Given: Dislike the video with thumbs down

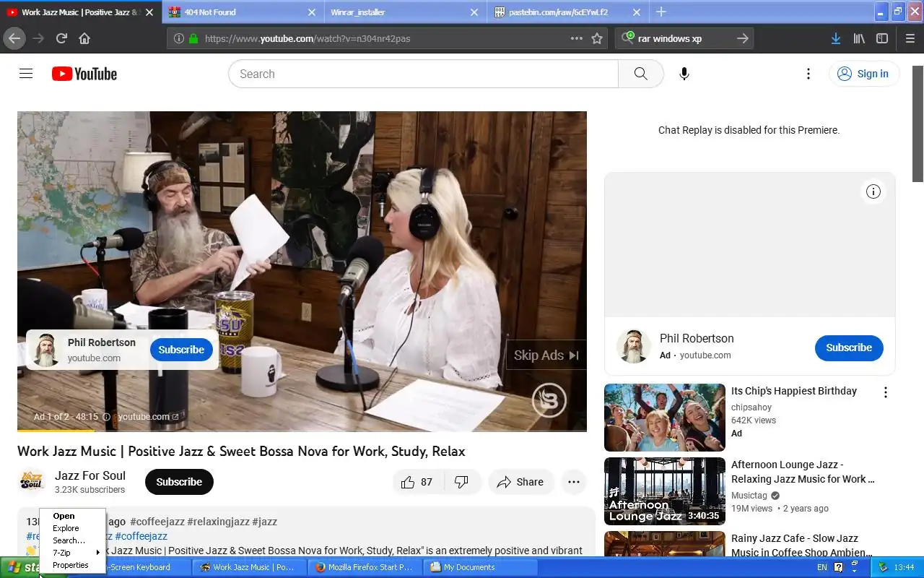Looking at the screenshot, I should [462, 482].
